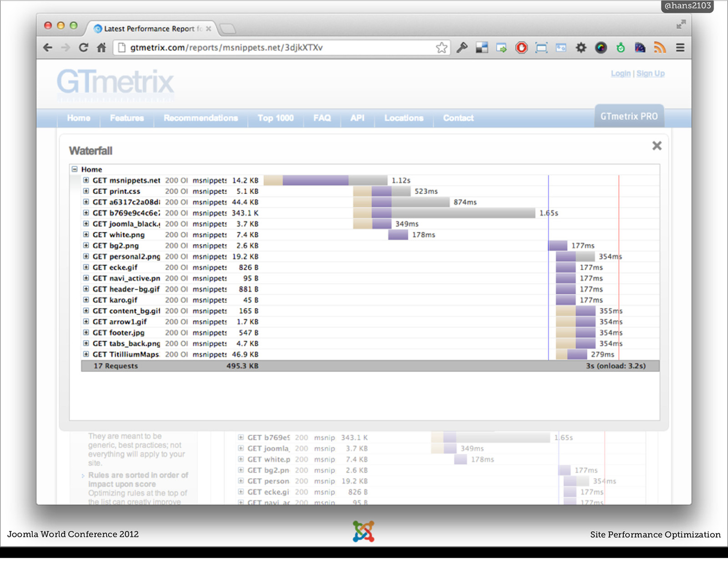The image size is (728, 561).
Task: Expand the GET a6317c2a08d request row
Action: point(86,202)
